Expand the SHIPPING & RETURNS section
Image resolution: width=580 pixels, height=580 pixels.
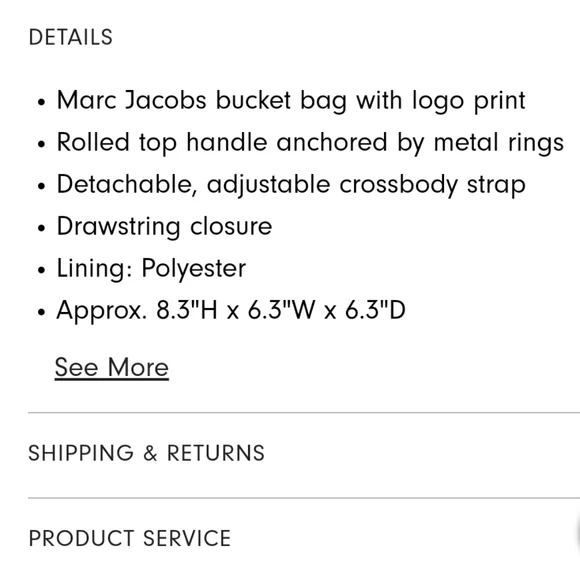[x=146, y=453]
